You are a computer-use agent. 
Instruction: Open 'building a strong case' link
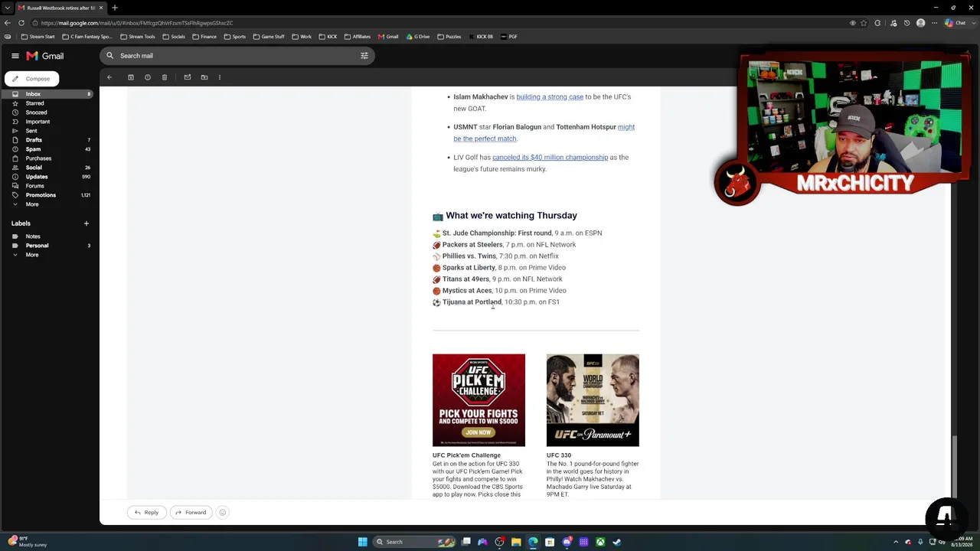point(550,97)
